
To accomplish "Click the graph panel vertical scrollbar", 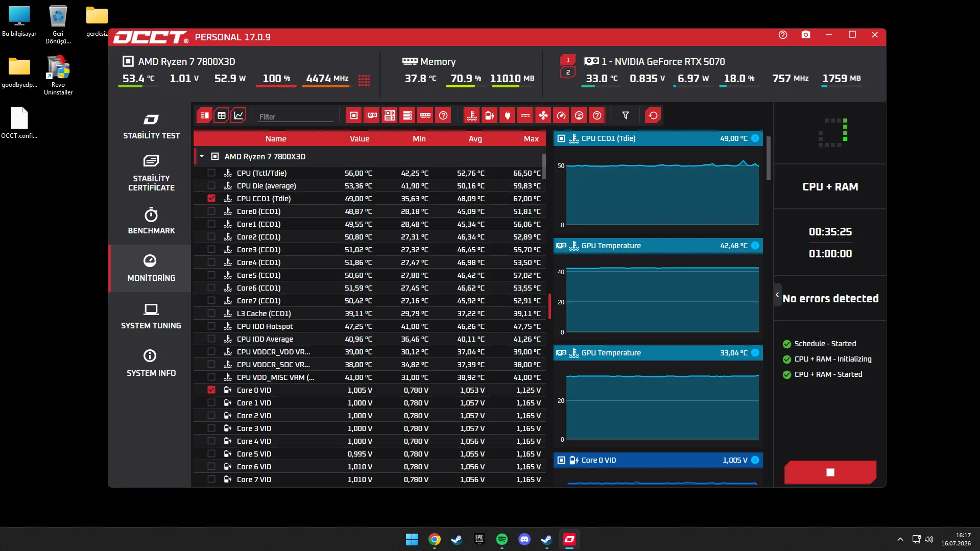I will coord(769,158).
